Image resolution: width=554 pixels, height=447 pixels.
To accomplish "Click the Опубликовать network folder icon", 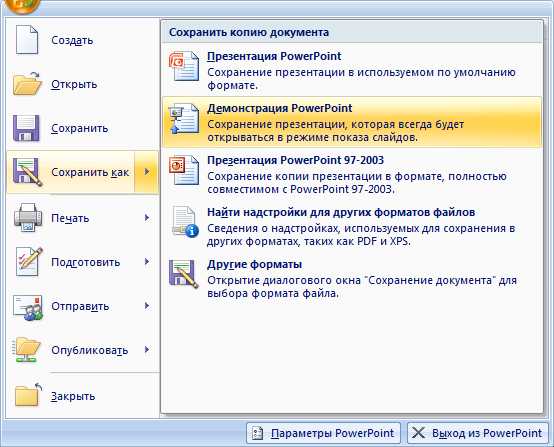I will tap(27, 350).
